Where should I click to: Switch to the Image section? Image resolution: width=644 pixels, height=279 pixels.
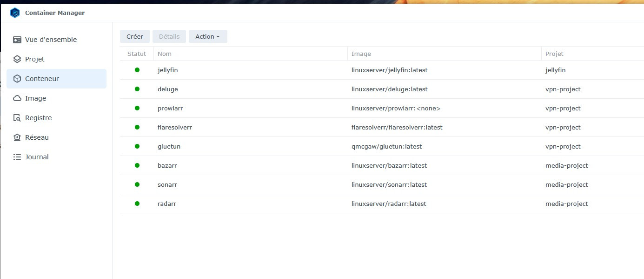(x=56, y=98)
